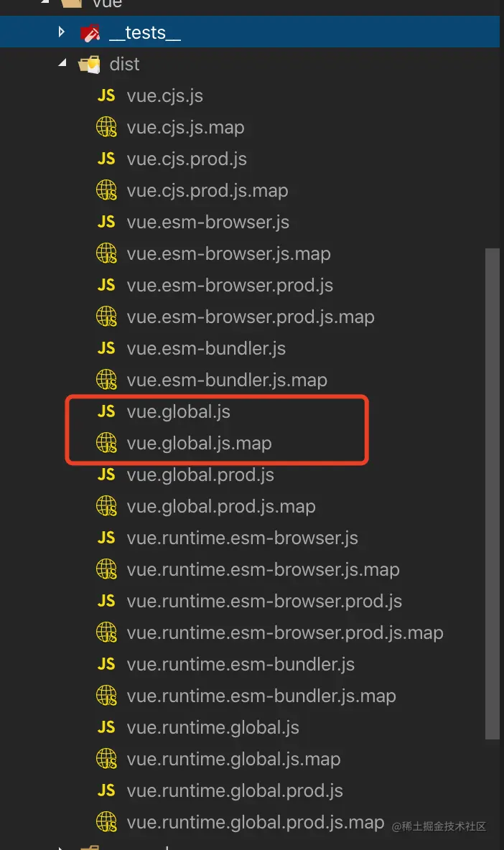Open file vue.runtime.esm-browser.js.map

pyautogui.click(x=263, y=570)
